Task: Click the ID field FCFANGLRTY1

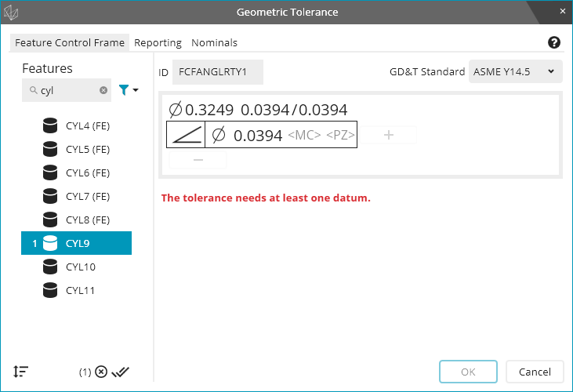Action: [x=217, y=72]
